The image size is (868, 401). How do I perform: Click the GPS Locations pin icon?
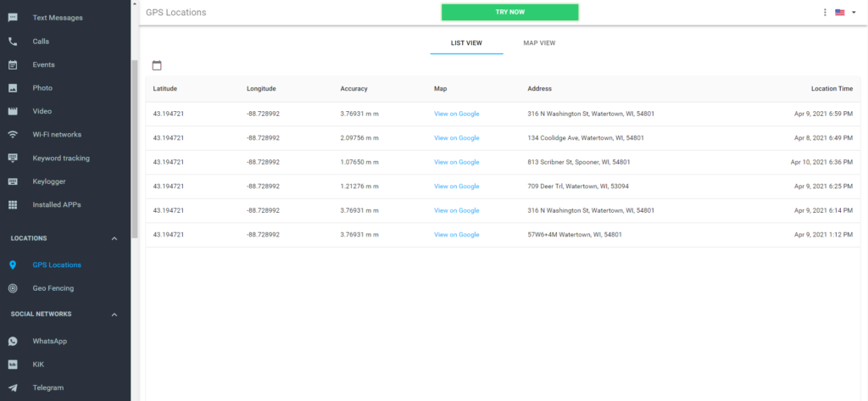click(13, 265)
